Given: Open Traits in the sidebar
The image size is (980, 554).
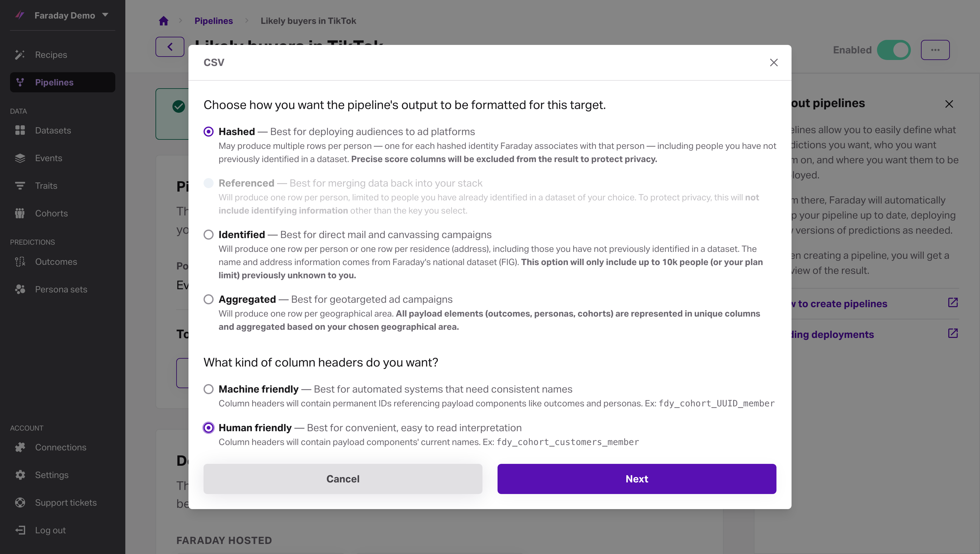Looking at the screenshot, I should [63, 186].
